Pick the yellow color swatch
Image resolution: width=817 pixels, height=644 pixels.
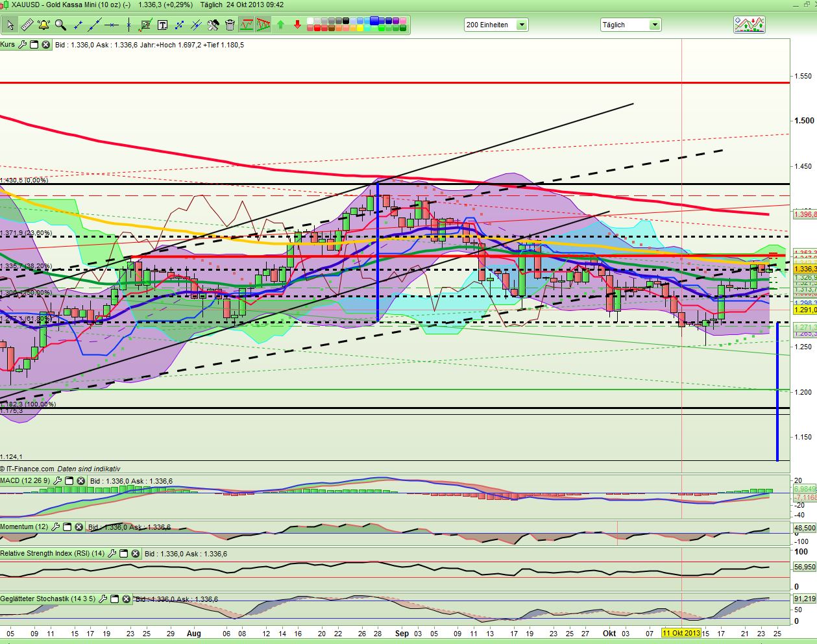point(360,29)
